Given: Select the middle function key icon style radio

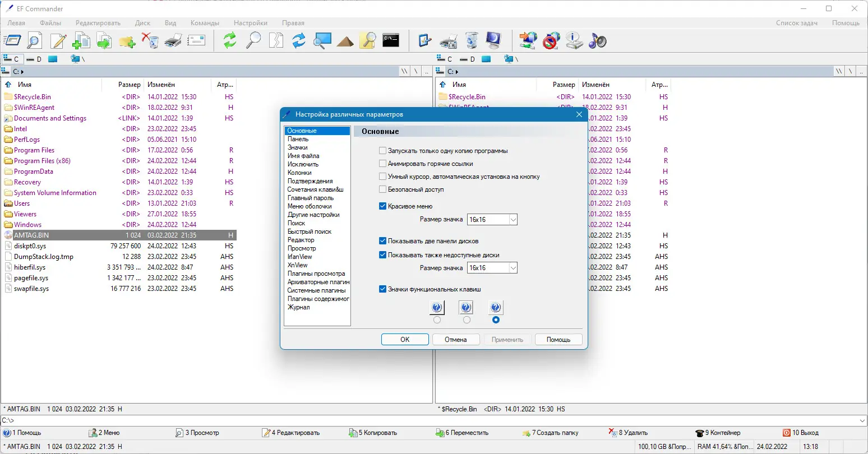Looking at the screenshot, I should coord(467,320).
